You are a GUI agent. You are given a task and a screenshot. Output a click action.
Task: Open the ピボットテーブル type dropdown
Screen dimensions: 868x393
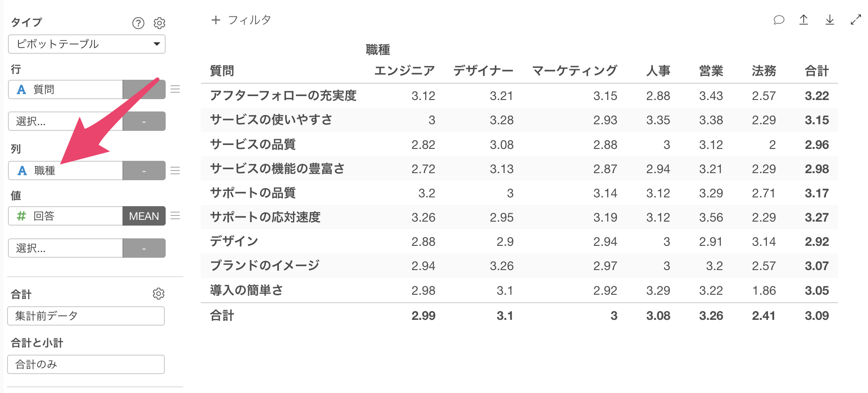pos(87,44)
